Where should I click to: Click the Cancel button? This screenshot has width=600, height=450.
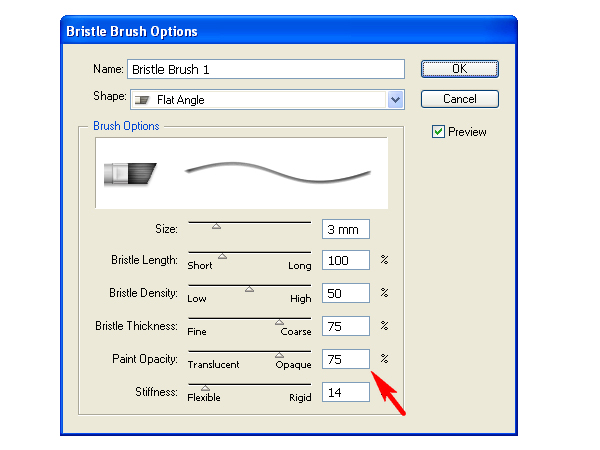tap(460, 99)
